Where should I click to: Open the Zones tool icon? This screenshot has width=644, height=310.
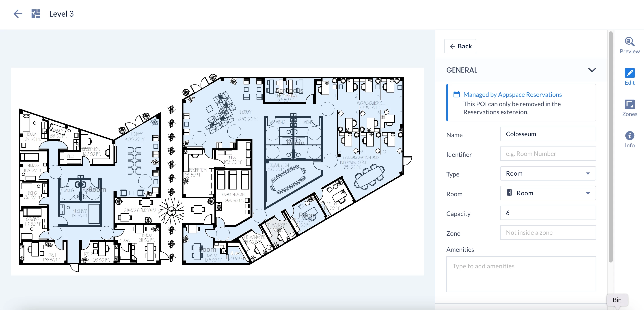[x=629, y=105]
